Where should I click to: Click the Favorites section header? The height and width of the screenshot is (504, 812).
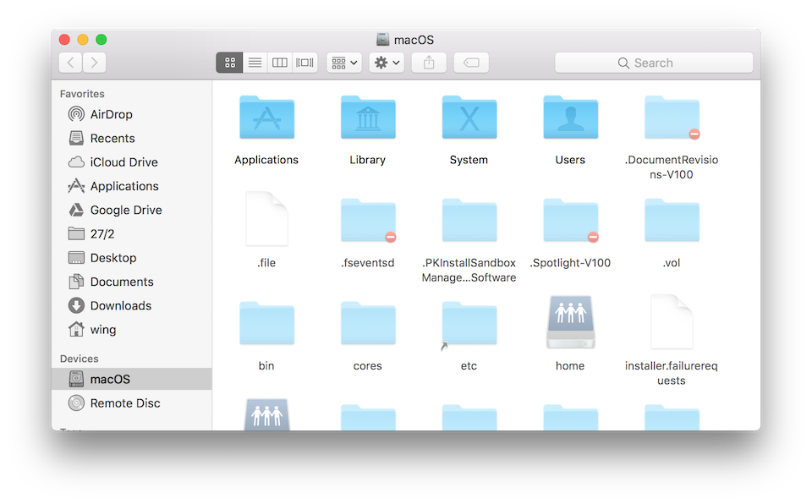[x=82, y=94]
